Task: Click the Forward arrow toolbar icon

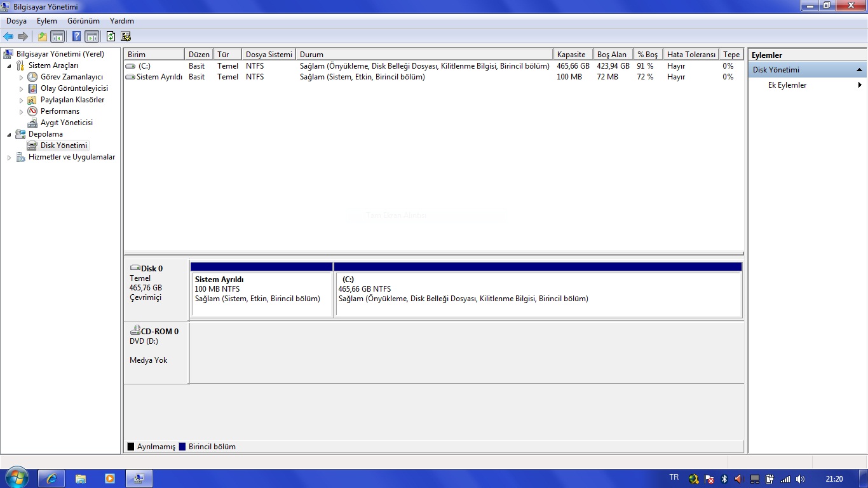Action: [x=23, y=36]
